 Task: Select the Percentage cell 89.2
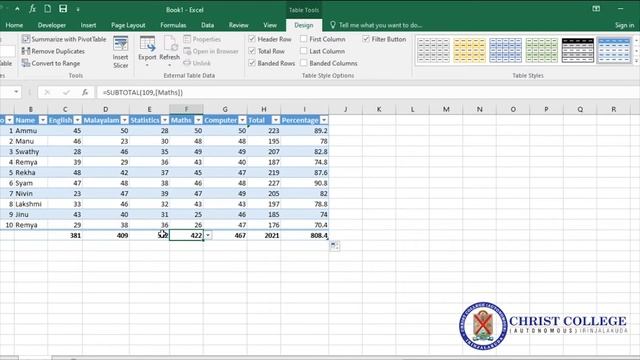304,131
